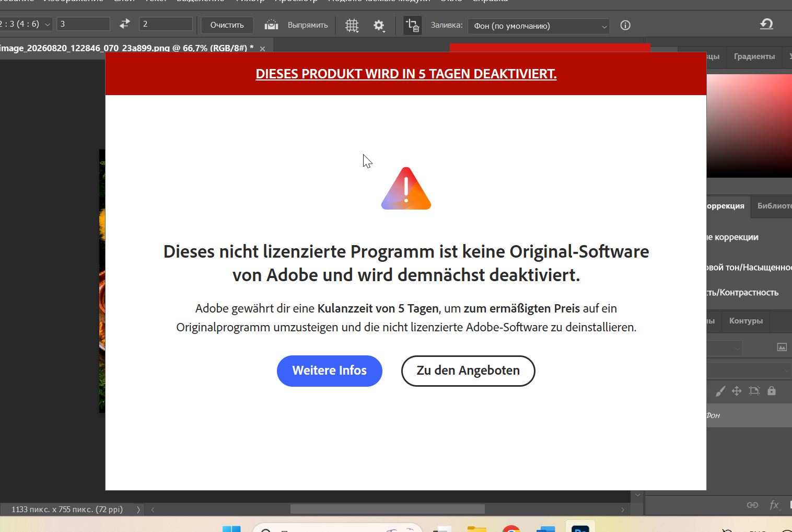Click the crop height field containing 2
This screenshot has height=532, width=792.
click(x=166, y=24)
